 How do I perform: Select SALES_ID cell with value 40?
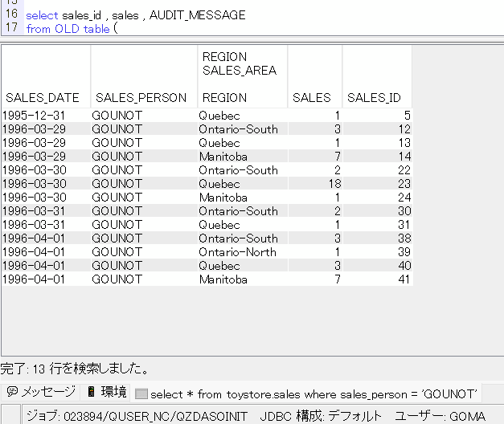(377, 265)
